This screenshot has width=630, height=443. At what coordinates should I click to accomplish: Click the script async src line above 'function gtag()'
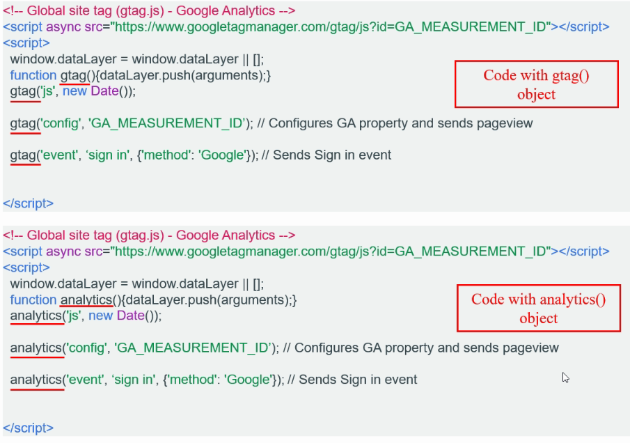[306, 27]
